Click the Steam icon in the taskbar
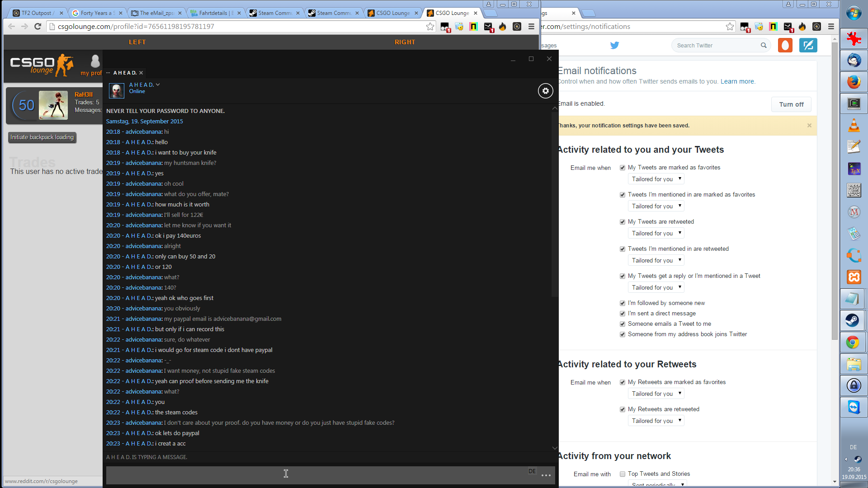The height and width of the screenshot is (488, 868). pyautogui.click(x=853, y=320)
